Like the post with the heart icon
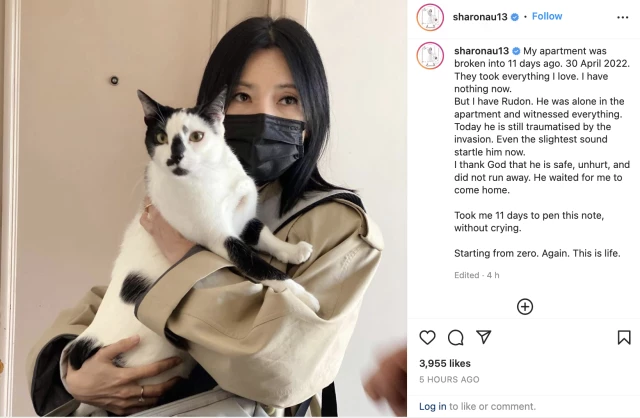640x418 pixels. 427,338
